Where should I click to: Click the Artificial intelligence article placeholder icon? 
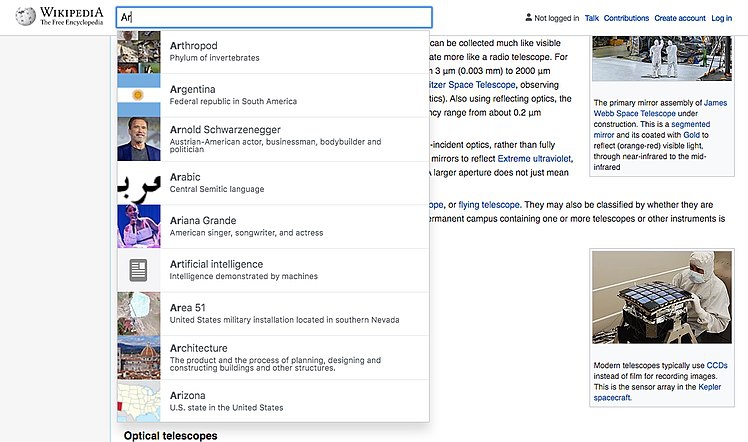(x=138, y=270)
